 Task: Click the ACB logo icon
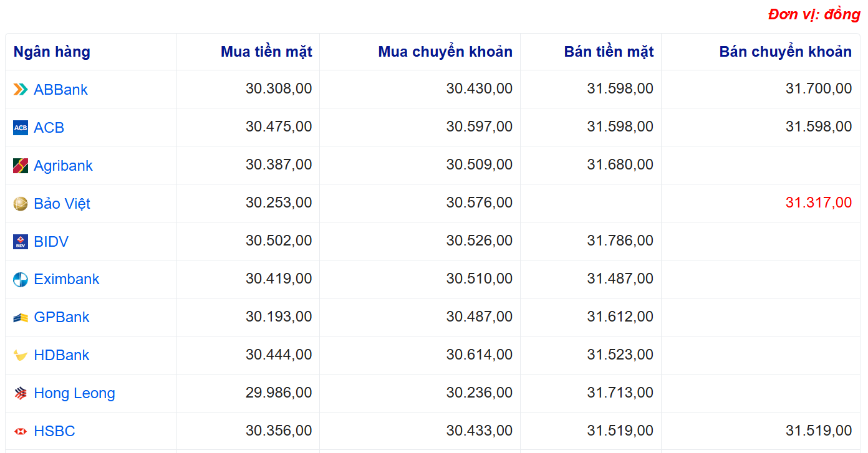click(x=21, y=128)
